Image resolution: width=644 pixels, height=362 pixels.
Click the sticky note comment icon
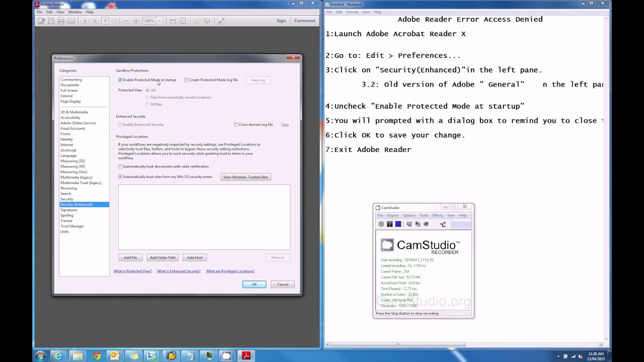197,21
